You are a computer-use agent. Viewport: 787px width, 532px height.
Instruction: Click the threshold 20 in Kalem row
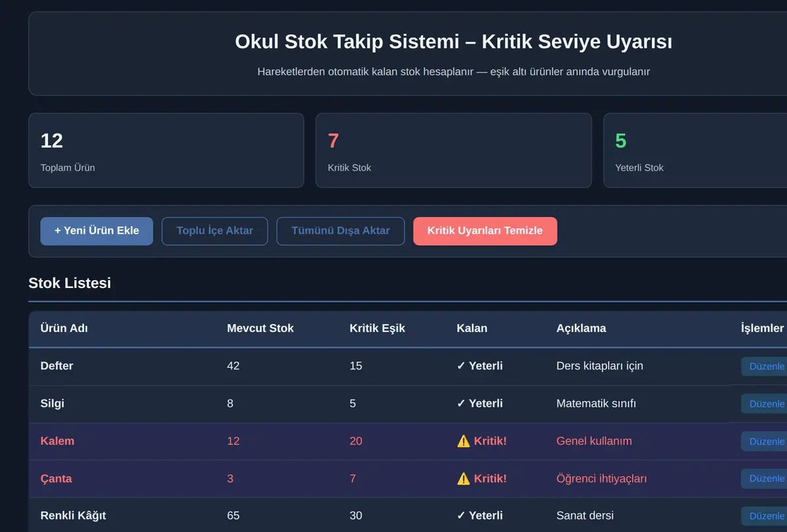point(356,441)
